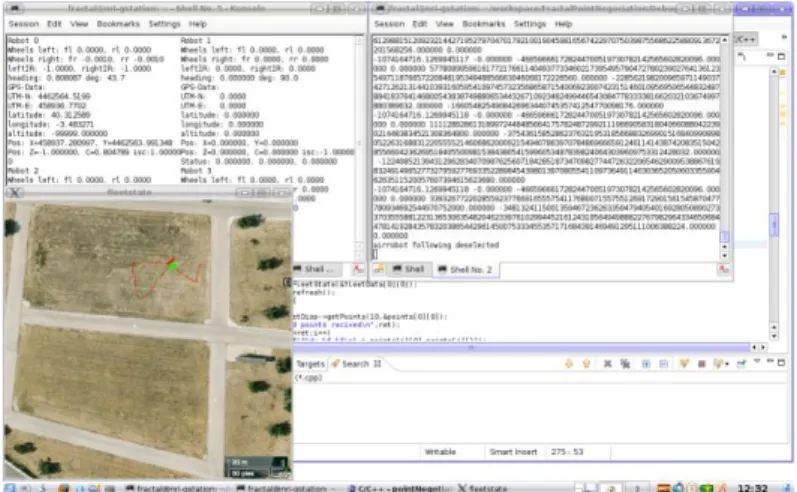
Task: Switch to Shell No. 2 tab
Action: pyautogui.click(x=465, y=269)
